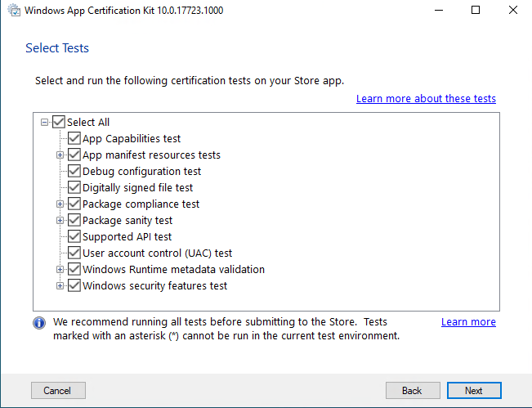Click the blue information icon
The image size is (532, 408).
(39, 323)
